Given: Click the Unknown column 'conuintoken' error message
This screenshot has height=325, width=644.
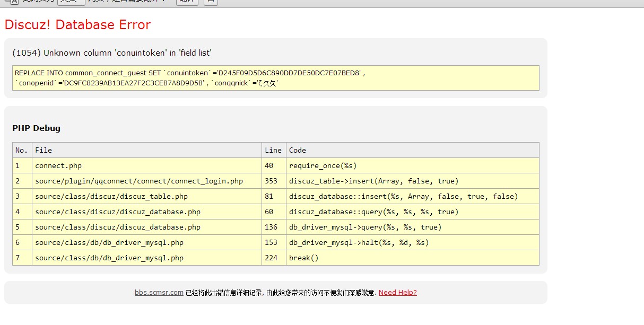Looking at the screenshot, I should tap(112, 52).
